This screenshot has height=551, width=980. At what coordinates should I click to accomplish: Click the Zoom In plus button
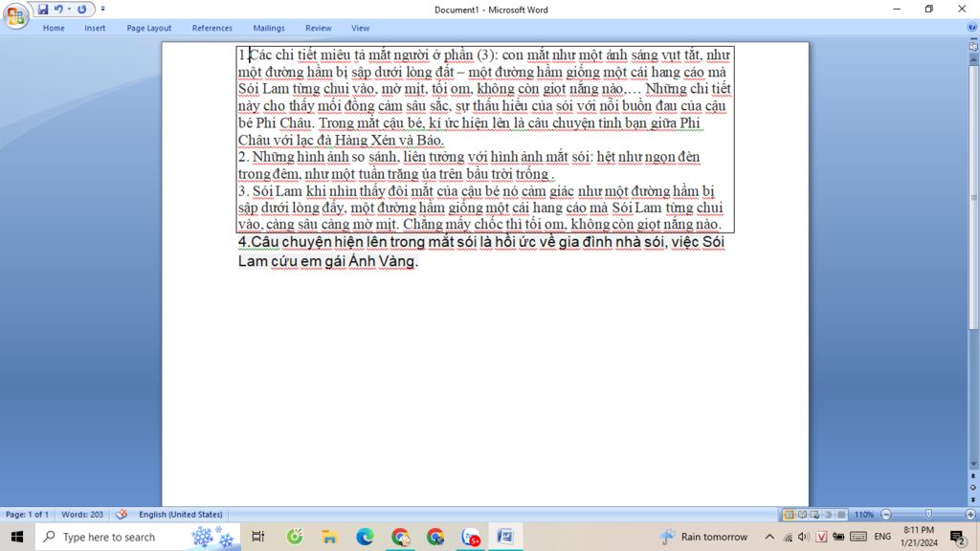pos(970,515)
